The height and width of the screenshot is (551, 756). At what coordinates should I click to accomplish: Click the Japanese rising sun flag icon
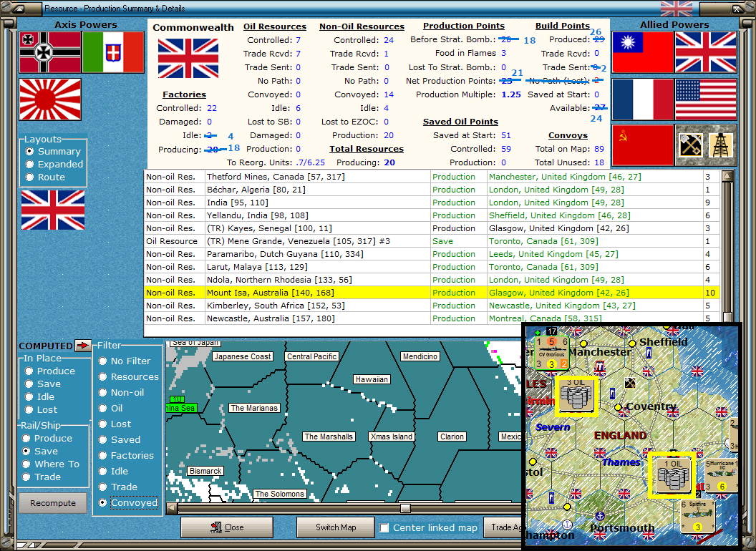[x=49, y=99]
